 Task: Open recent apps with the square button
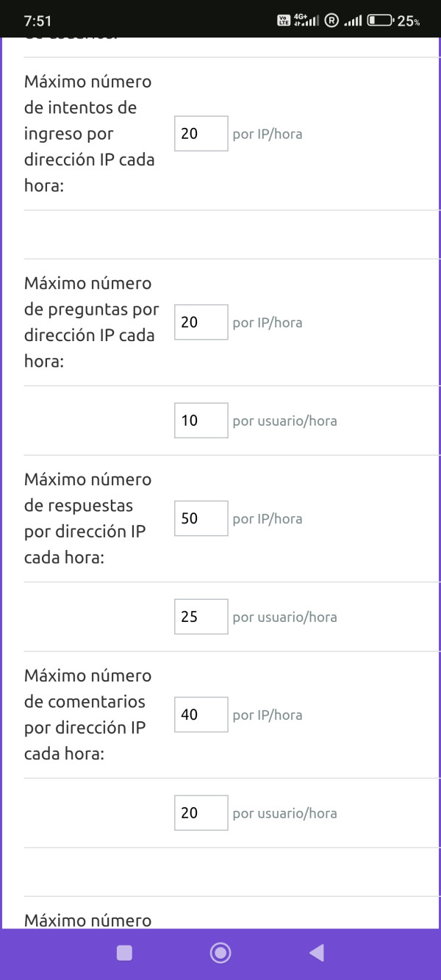pos(125,954)
